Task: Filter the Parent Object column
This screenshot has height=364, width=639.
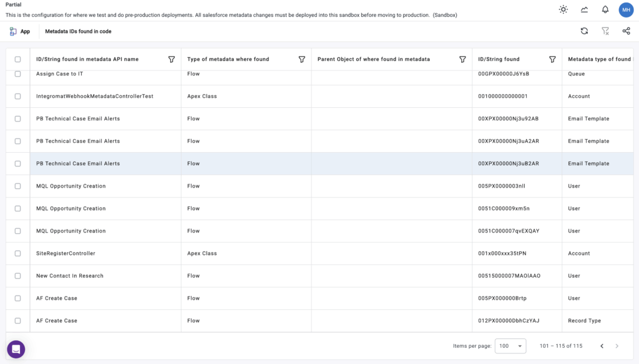Action: [462, 59]
